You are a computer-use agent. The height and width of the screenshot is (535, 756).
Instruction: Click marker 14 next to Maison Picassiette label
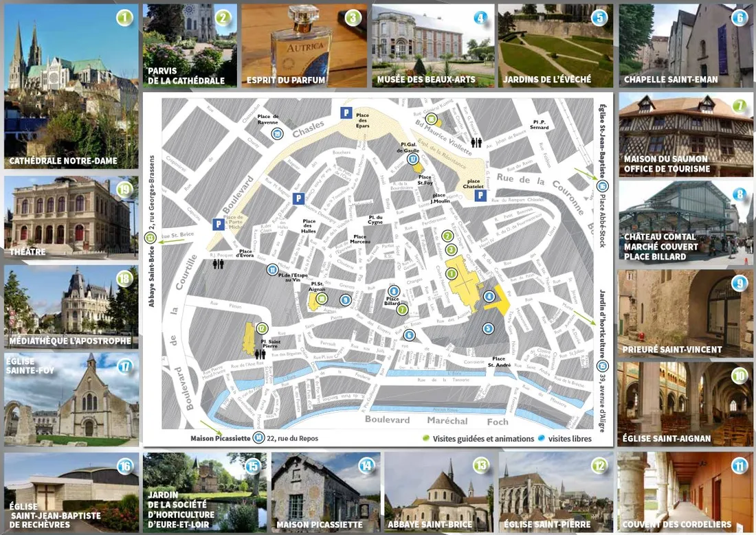[258, 437]
